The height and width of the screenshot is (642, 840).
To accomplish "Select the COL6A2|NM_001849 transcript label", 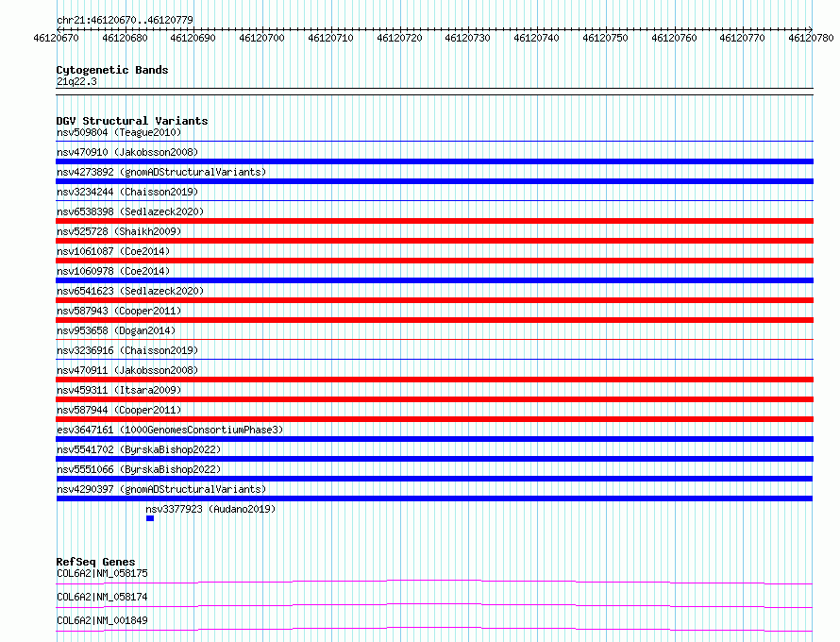I will pyautogui.click(x=102, y=620).
